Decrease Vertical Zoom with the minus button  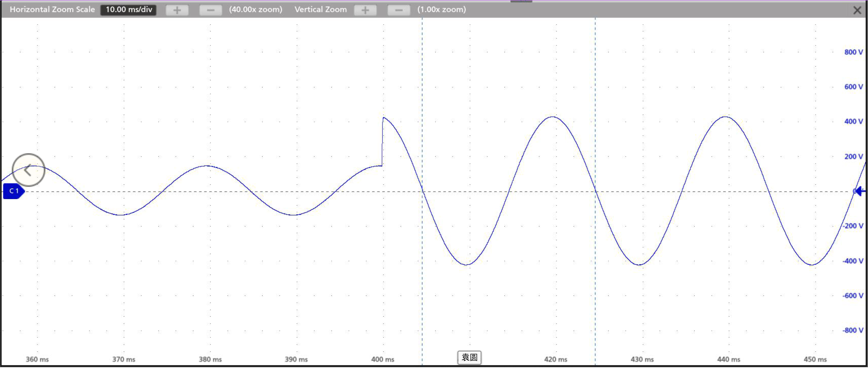click(399, 10)
